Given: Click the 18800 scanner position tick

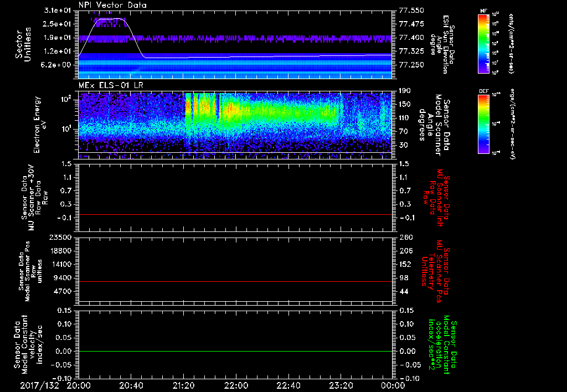Looking at the screenshot, I should pos(61,251).
